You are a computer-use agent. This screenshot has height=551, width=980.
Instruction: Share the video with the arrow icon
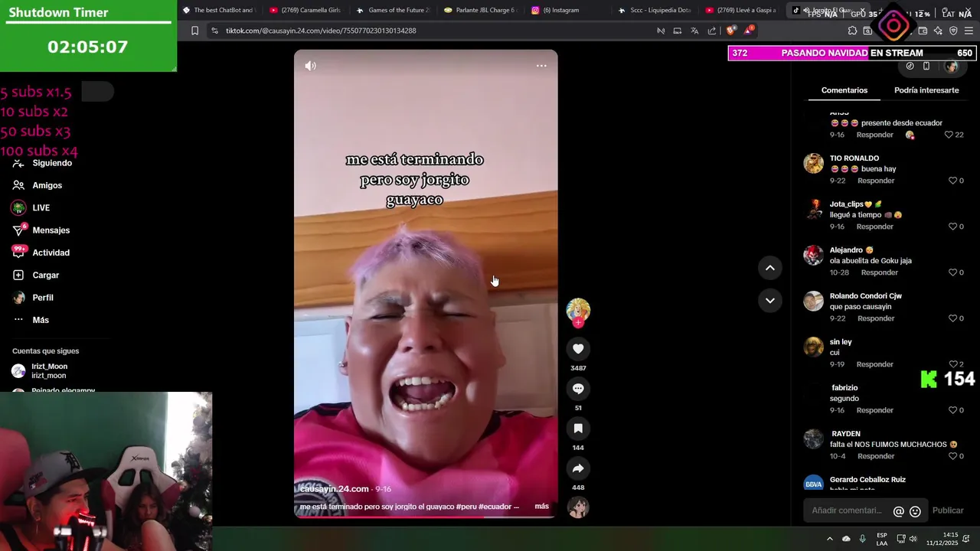tap(578, 468)
